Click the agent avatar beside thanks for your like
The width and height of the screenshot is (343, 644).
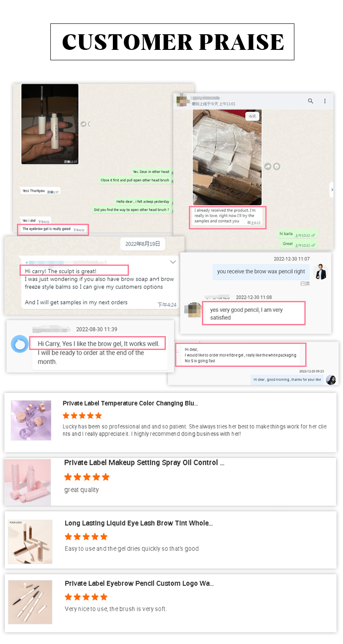pyautogui.click(x=331, y=379)
